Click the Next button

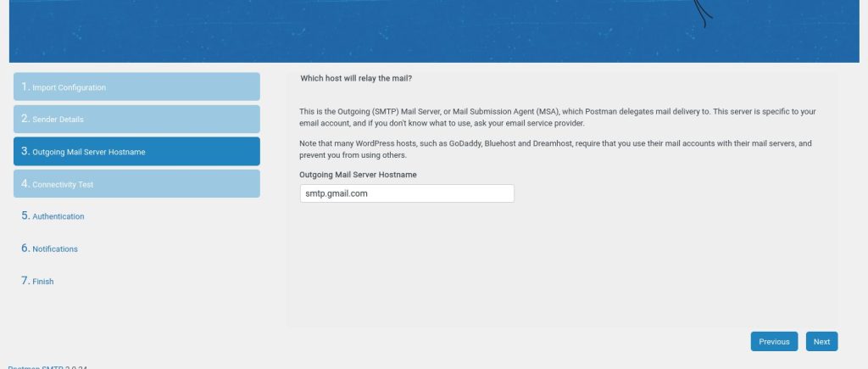click(x=821, y=341)
